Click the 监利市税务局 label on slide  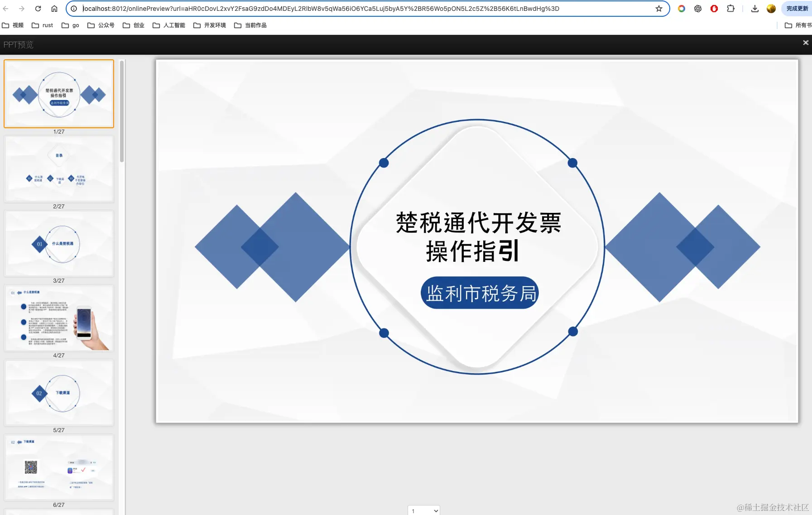pyautogui.click(x=480, y=293)
